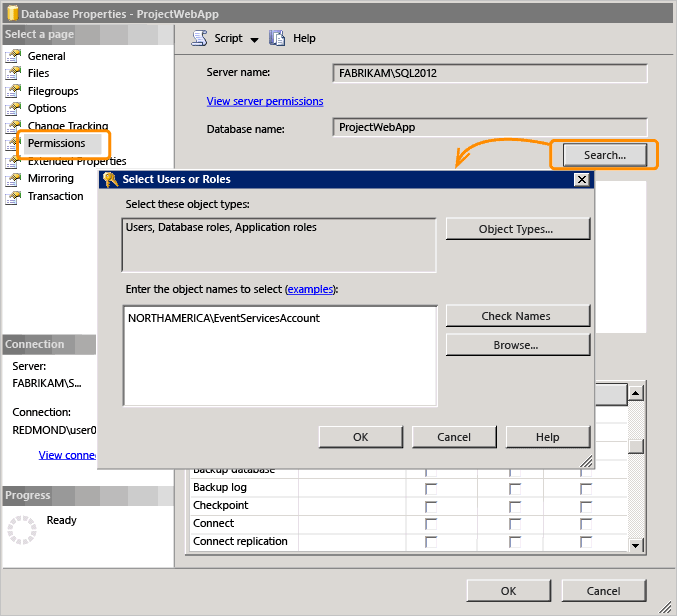The height and width of the screenshot is (616, 677).
Task: Tick first checkbox in Connect row
Action: [430, 524]
